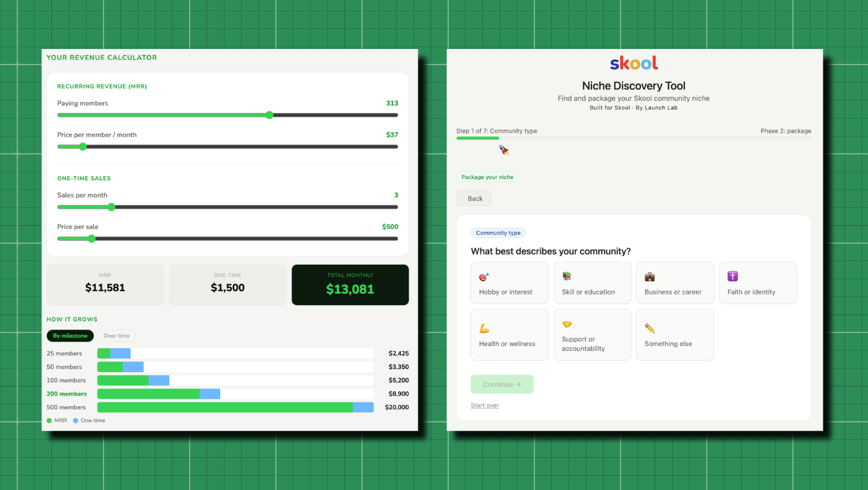Pick the Support or accountability handshake icon
This screenshot has width=868, height=490.
567,324
